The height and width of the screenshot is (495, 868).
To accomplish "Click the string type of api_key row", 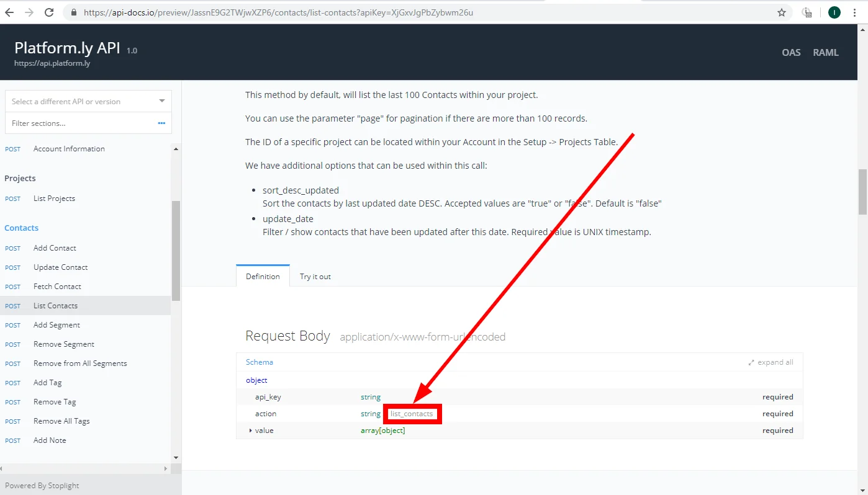I will pyautogui.click(x=371, y=397).
